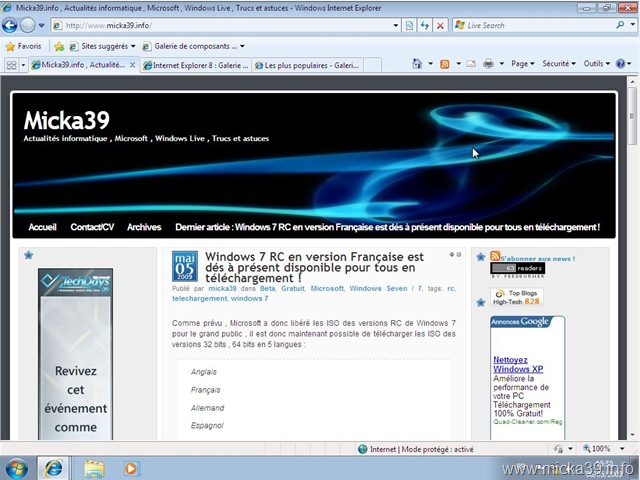Viewport: 640px width, 480px height.
Task: Open the telechargement tag link
Action: pyautogui.click(x=199, y=298)
